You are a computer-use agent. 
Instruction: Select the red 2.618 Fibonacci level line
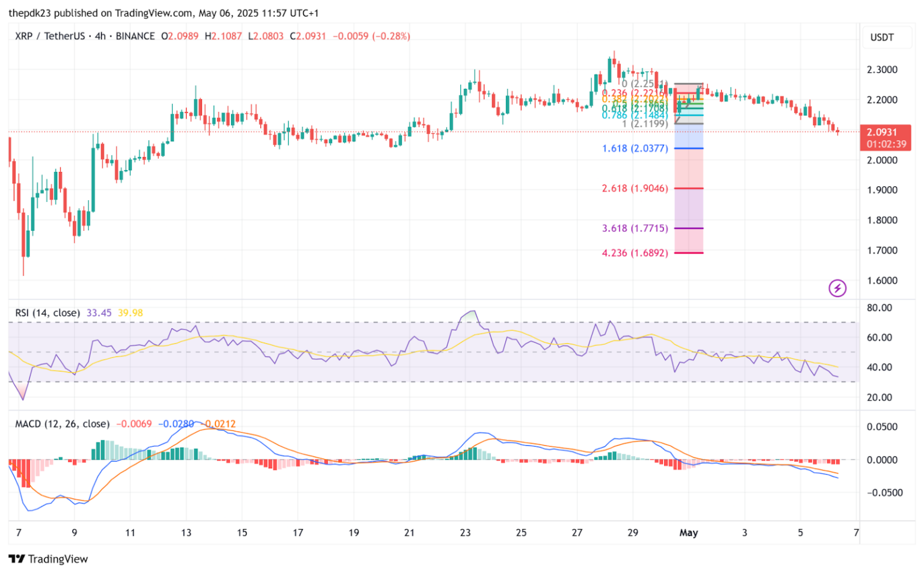click(689, 189)
